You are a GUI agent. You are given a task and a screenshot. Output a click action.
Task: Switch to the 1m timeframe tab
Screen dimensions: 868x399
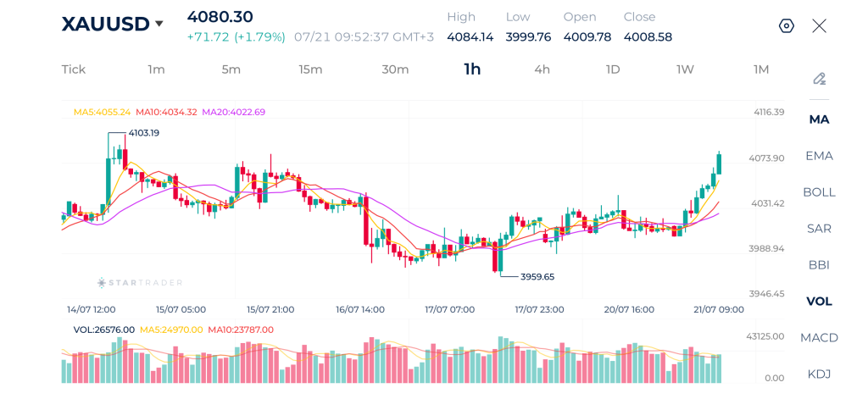coord(156,69)
